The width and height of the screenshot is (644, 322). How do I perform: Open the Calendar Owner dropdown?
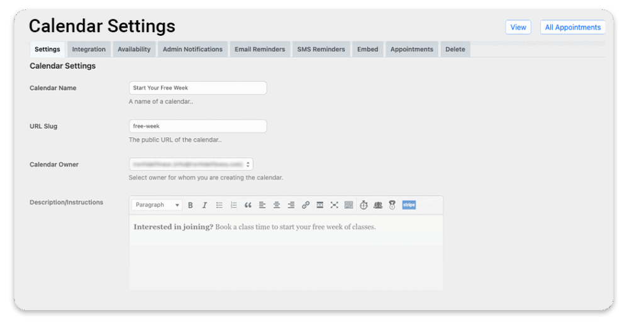pyautogui.click(x=191, y=164)
